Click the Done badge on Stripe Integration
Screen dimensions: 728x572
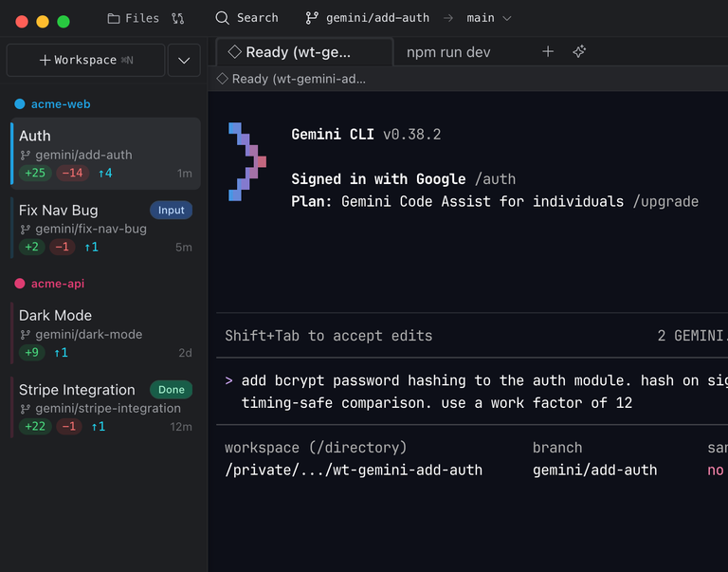click(x=171, y=389)
